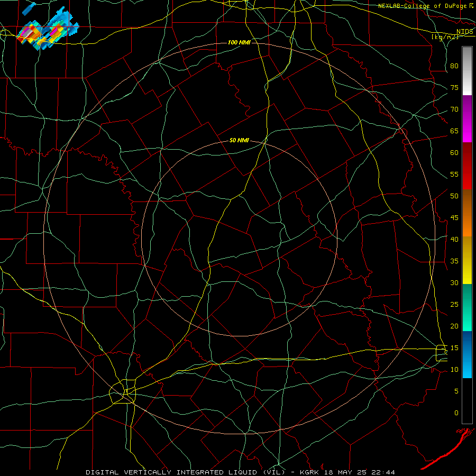Pick the blue segment of the color bar
The image size is (476, 476).
467,354
